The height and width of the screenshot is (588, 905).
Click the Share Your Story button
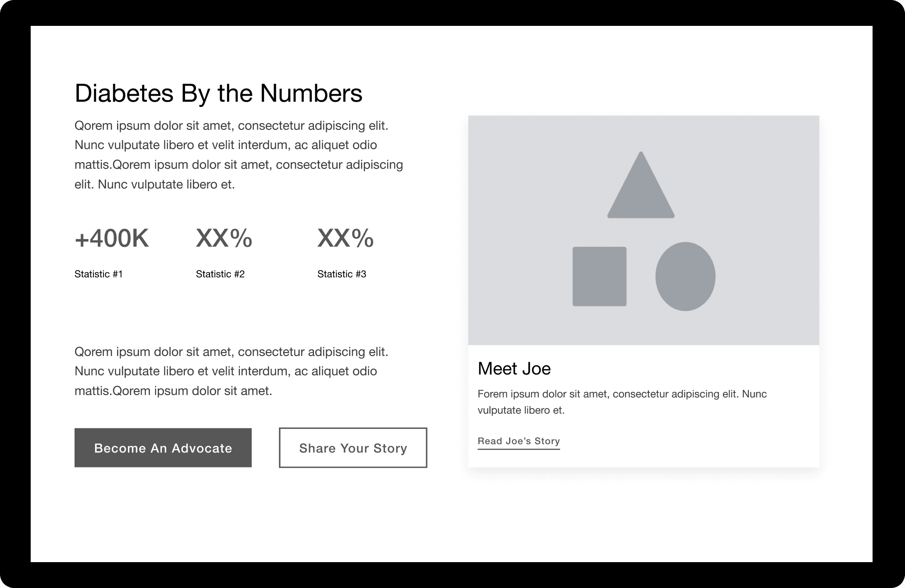point(353,448)
